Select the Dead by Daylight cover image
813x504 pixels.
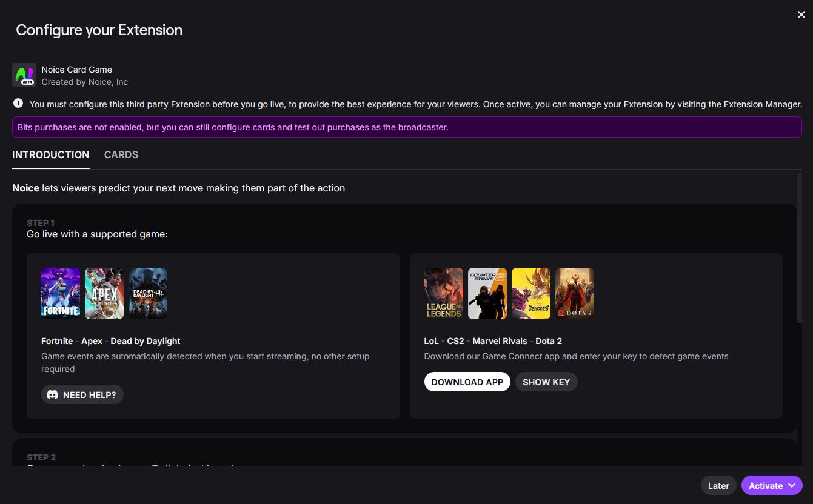click(x=148, y=293)
